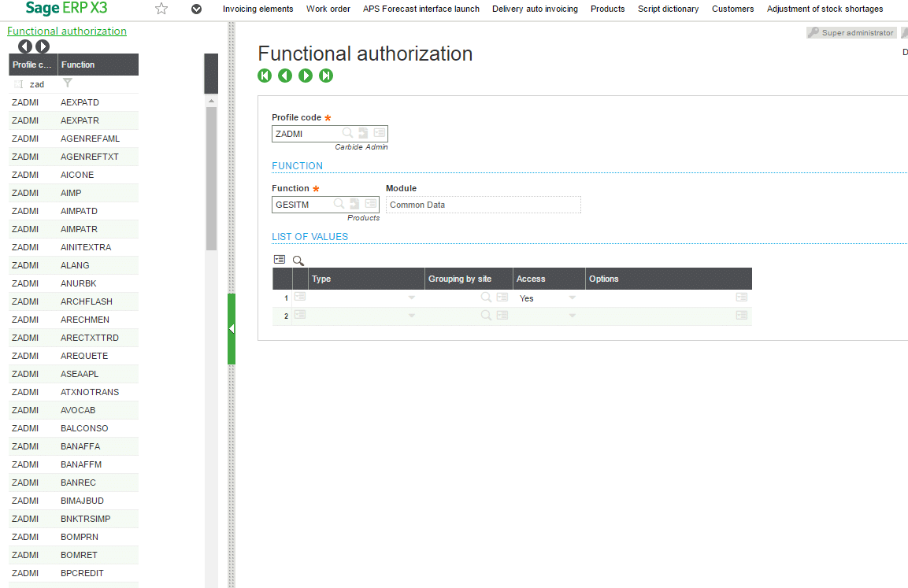Click the Functional authorization breadcrumb link

tap(67, 31)
